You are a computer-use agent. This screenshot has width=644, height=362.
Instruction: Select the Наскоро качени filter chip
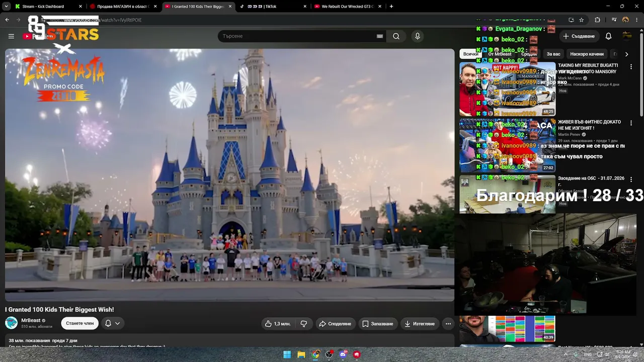click(x=587, y=54)
